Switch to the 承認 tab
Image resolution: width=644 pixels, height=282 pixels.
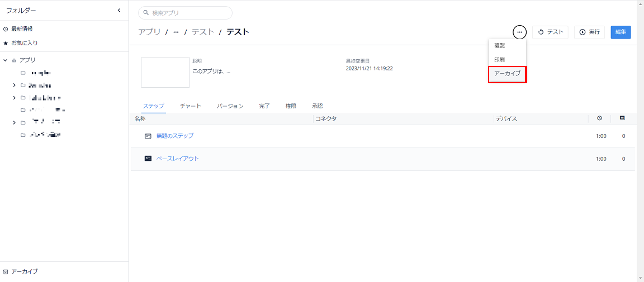pos(317,106)
